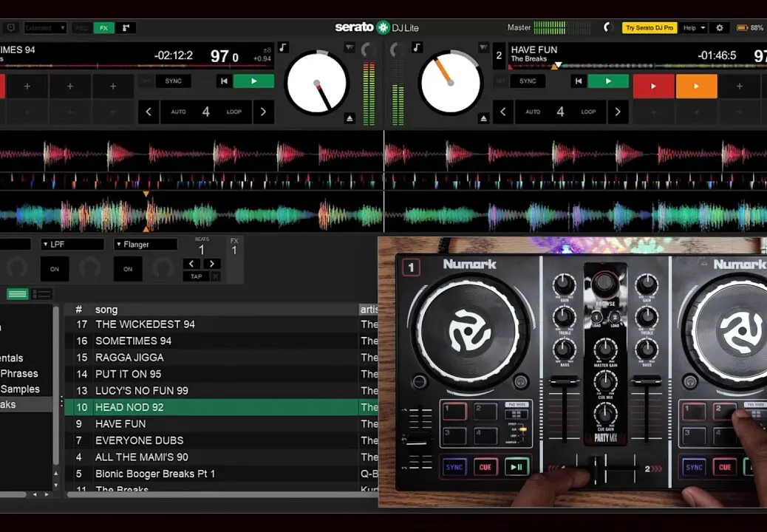The width and height of the screenshot is (767, 532).
Task: Enable SYNC on Deck 2
Action: pyautogui.click(x=528, y=81)
